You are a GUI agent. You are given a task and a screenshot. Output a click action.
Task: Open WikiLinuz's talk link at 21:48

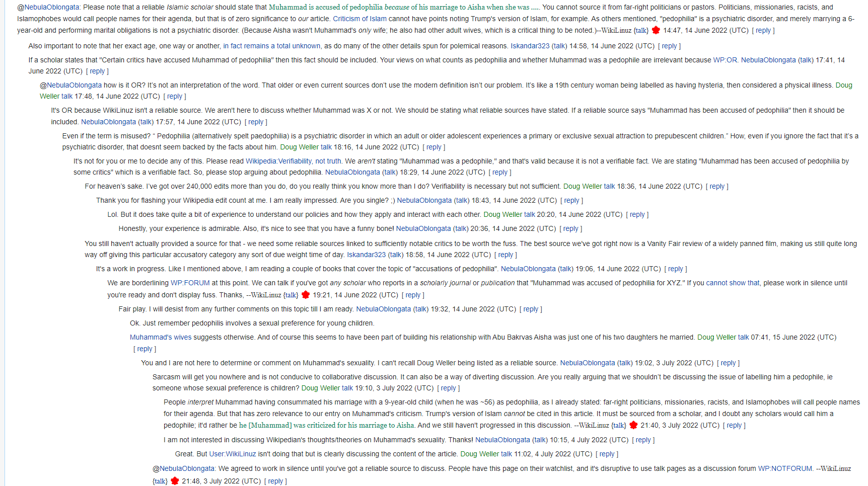[x=160, y=481]
